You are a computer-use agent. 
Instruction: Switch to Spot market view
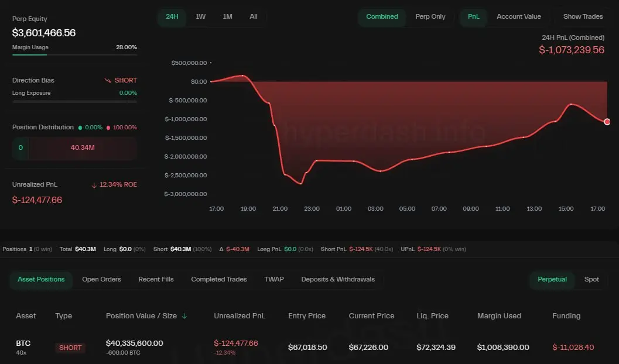click(591, 279)
